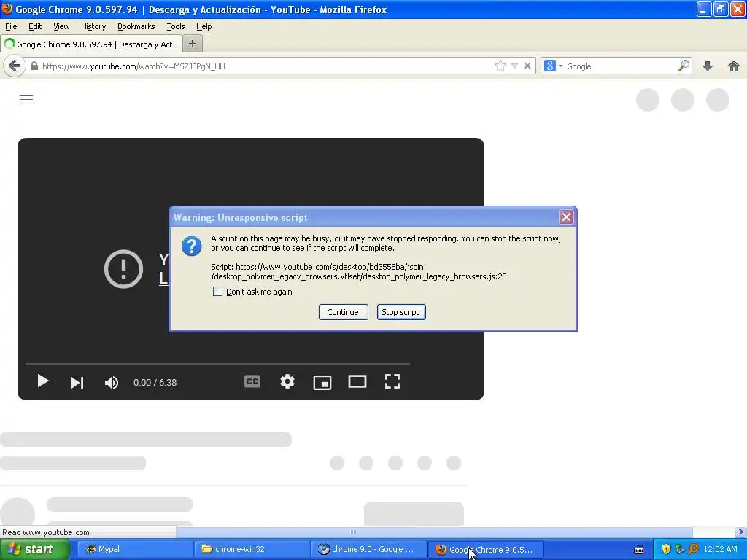This screenshot has width=747, height=560.
Task: Enter fullscreen video mode
Action: click(x=392, y=381)
